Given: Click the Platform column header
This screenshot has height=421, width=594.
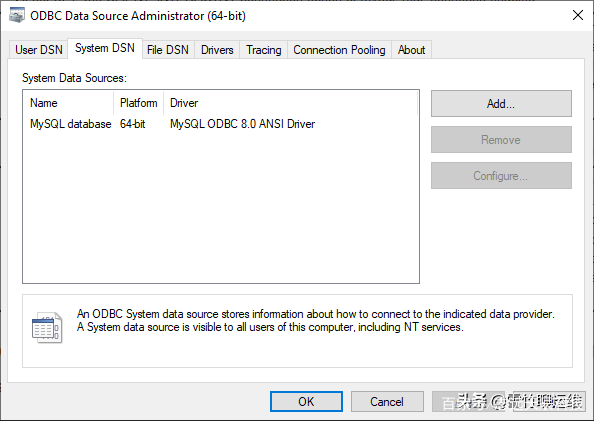Looking at the screenshot, I should point(139,103).
